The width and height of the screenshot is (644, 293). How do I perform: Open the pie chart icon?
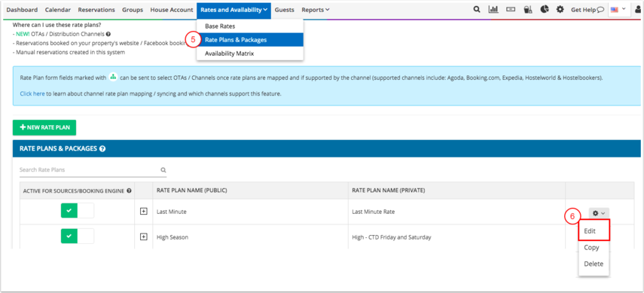(545, 10)
